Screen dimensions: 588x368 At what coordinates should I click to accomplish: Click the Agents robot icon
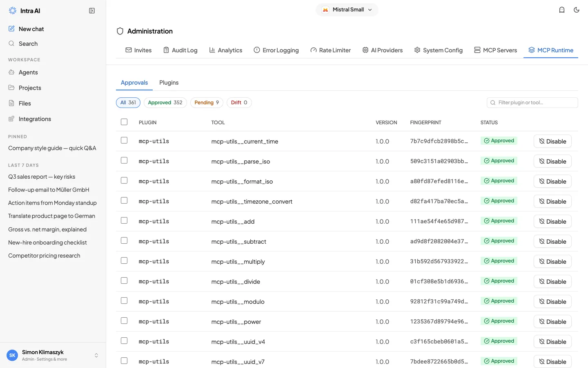(11, 72)
